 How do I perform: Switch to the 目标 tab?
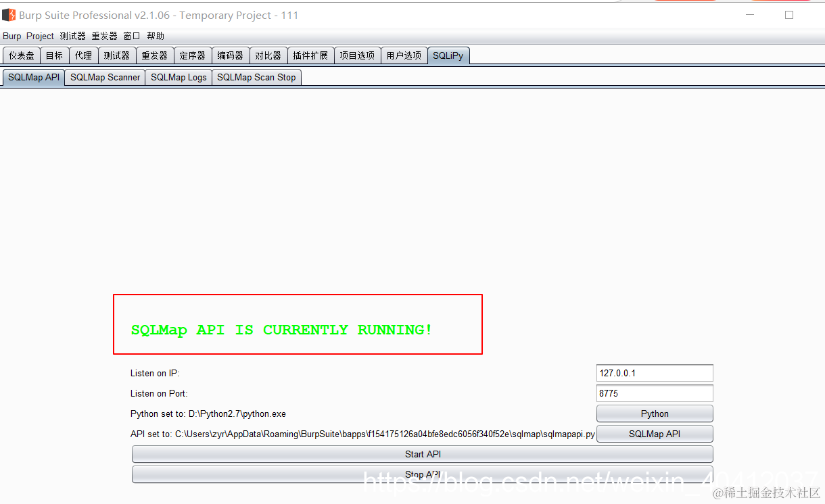pos(54,55)
